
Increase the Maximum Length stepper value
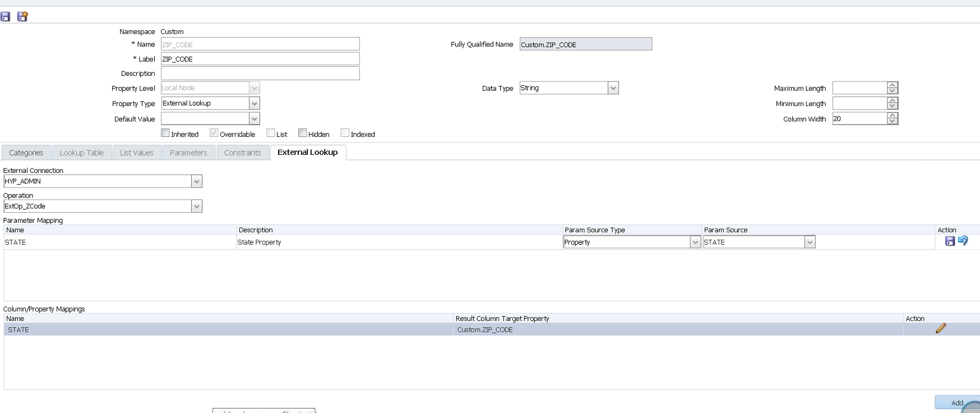tap(893, 85)
